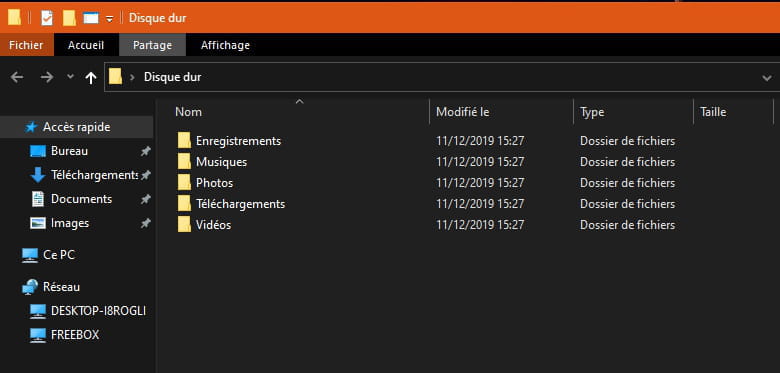Click the Enregistrements folder icon

click(185, 141)
